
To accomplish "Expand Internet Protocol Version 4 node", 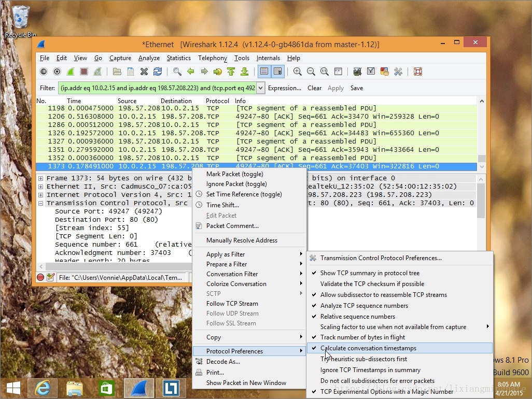I will point(41,195).
